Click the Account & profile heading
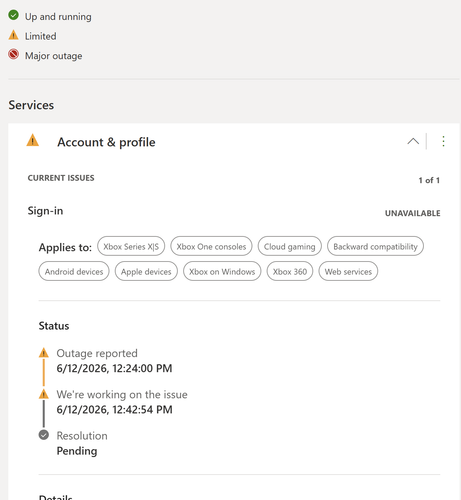The width and height of the screenshot is (461, 500). (x=106, y=142)
